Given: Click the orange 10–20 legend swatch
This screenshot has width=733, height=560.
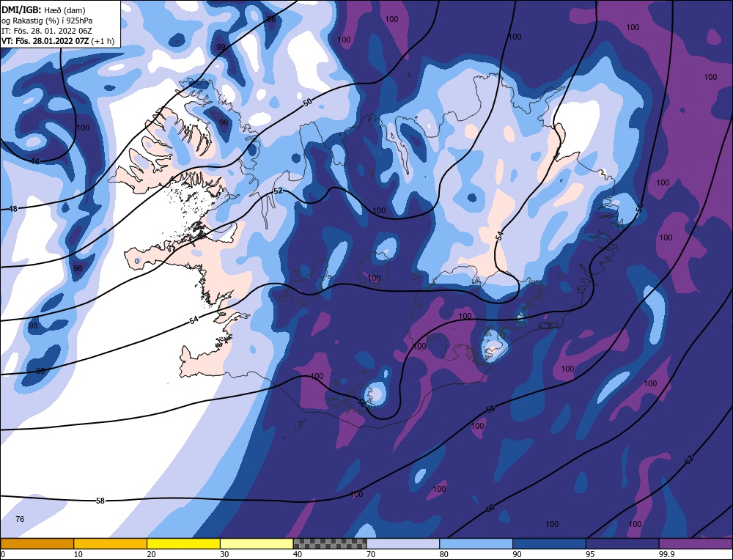Looking at the screenshot, I should 111,544.
